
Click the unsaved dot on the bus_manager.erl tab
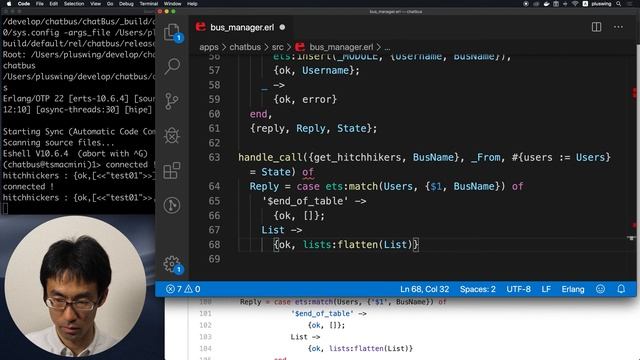pyautogui.click(x=282, y=27)
